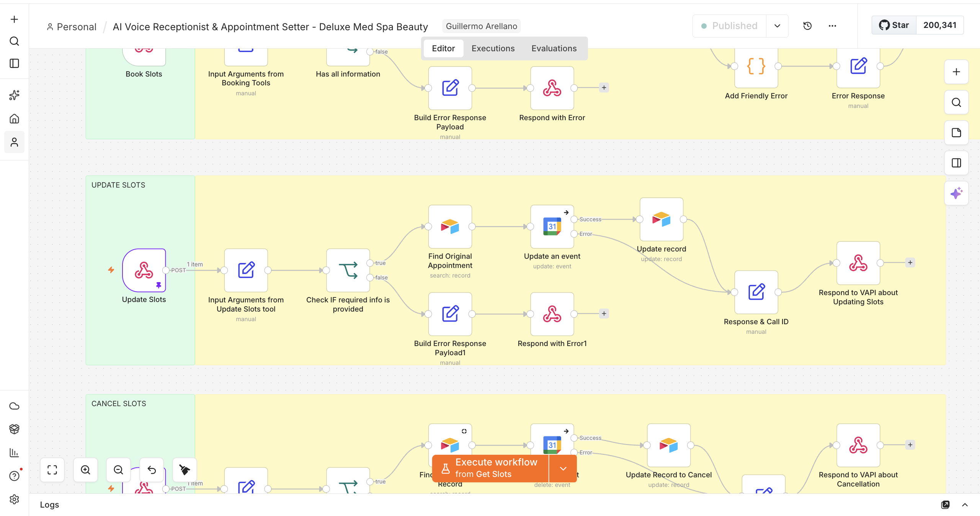Click the tidy up broom icon
Screen dimensions: 980x516
185,470
